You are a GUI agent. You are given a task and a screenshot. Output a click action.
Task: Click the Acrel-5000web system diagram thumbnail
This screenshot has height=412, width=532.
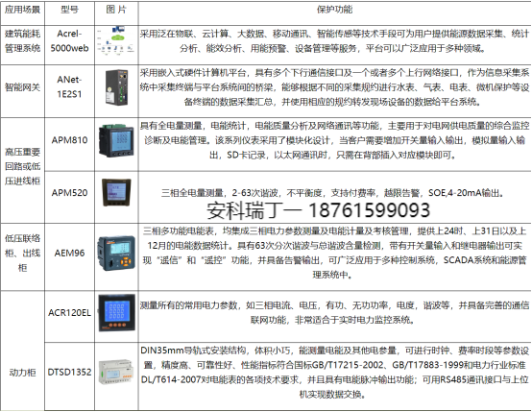116,40
